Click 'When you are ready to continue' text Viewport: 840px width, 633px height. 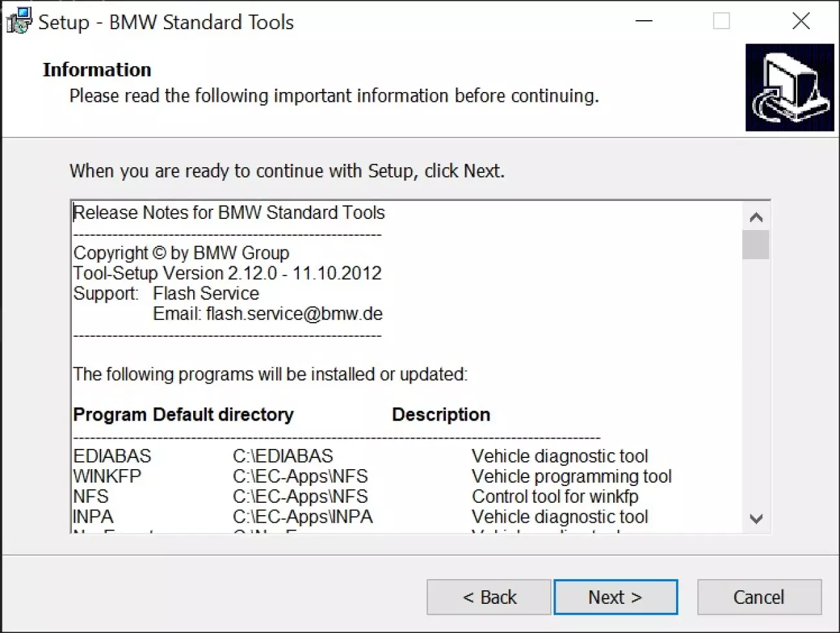point(286,171)
